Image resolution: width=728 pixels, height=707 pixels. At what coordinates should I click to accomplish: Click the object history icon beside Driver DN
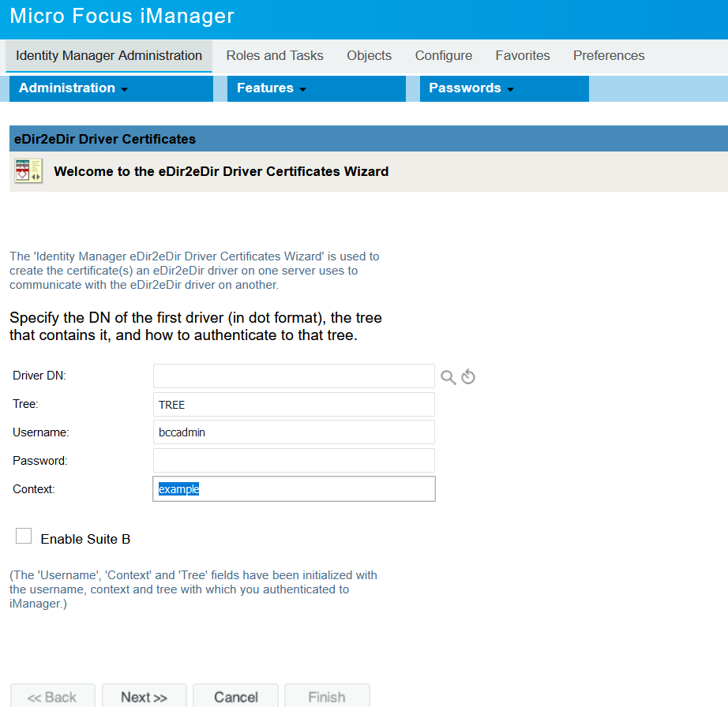[468, 377]
